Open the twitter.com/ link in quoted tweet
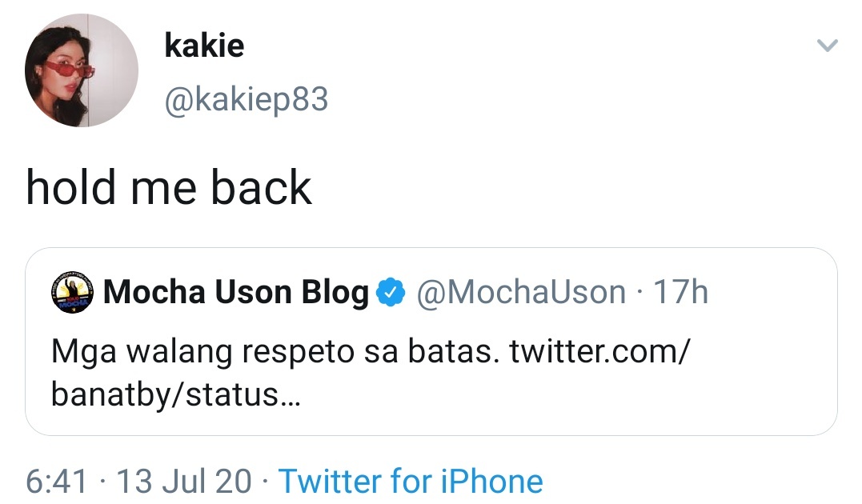This screenshot has height=504, width=862. tap(598, 352)
